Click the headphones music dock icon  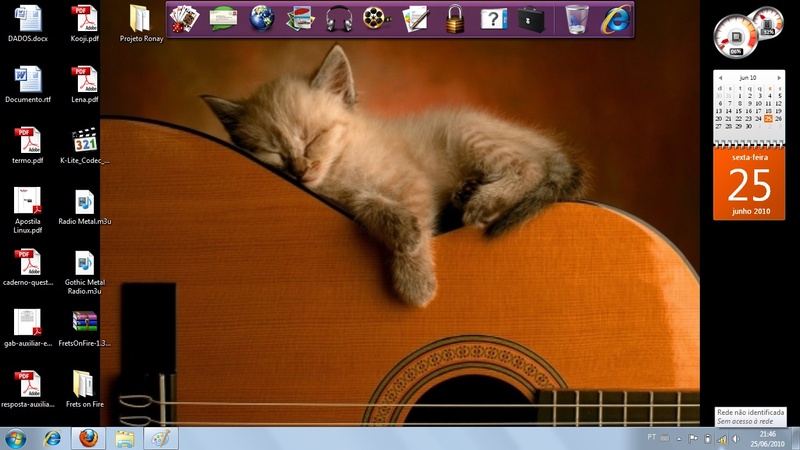339,19
